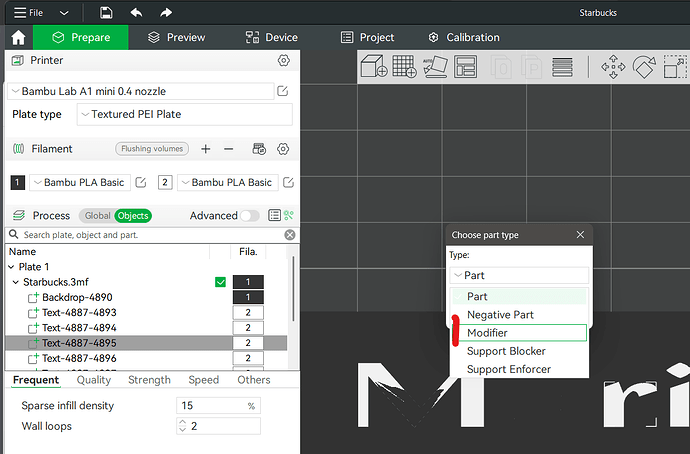The width and height of the screenshot is (690, 454).
Task: Uncheck the Starbucks.3mf printable checkbox
Action: pyautogui.click(x=220, y=282)
